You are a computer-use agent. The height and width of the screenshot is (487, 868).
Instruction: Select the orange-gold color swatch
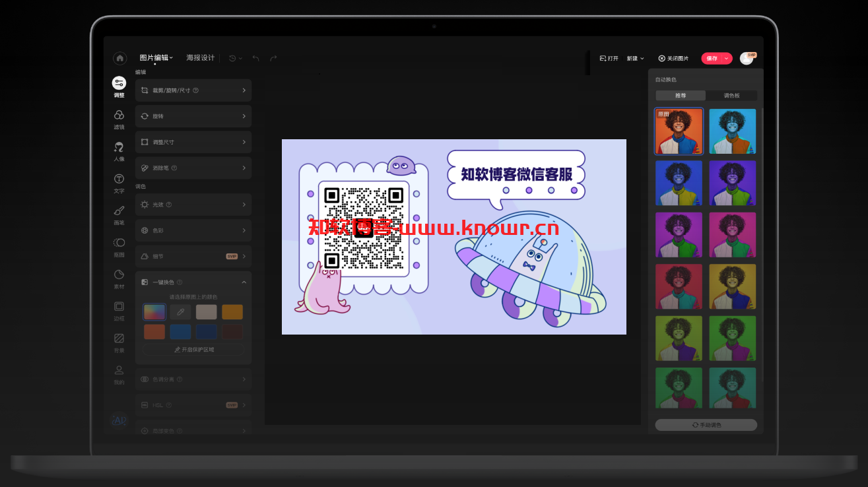point(232,311)
